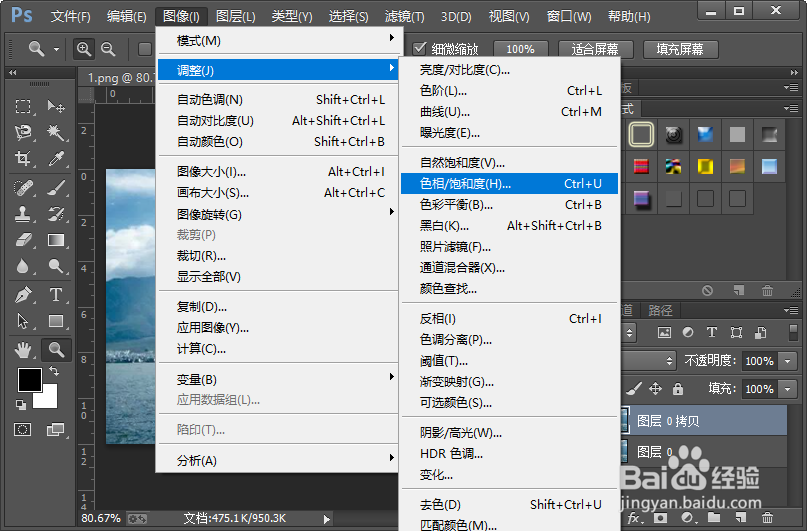Image resolution: width=807 pixels, height=531 pixels.
Task: Toggle lock position icon
Action: [655, 388]
